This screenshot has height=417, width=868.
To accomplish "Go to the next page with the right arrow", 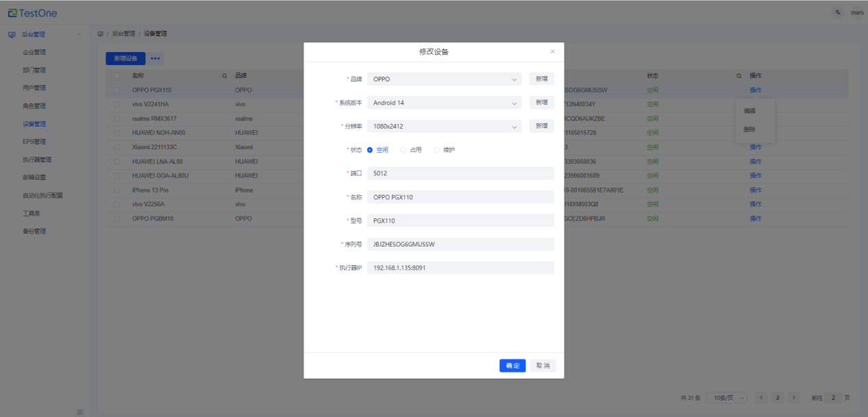I will [x=794, y=398].
